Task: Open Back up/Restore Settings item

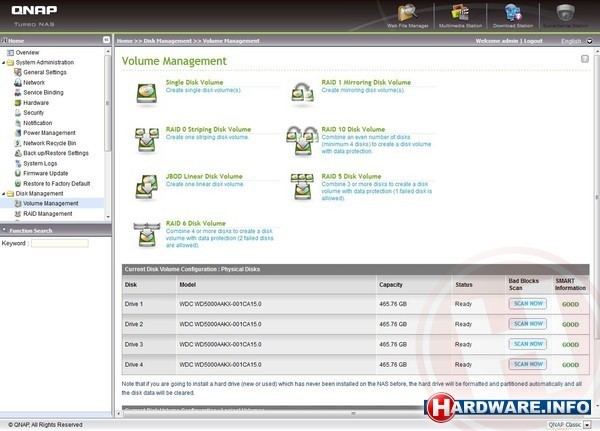Action: point(56,153)
